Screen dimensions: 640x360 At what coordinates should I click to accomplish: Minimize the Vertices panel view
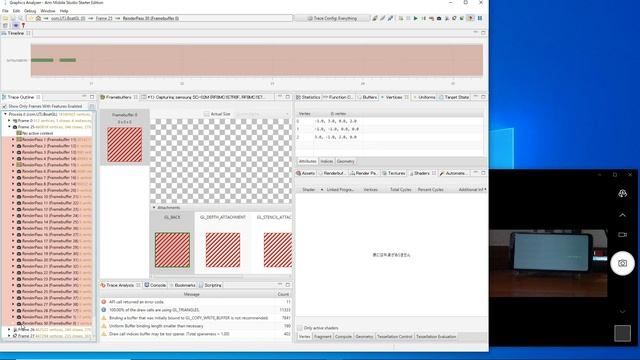click(x=476, y=97)
